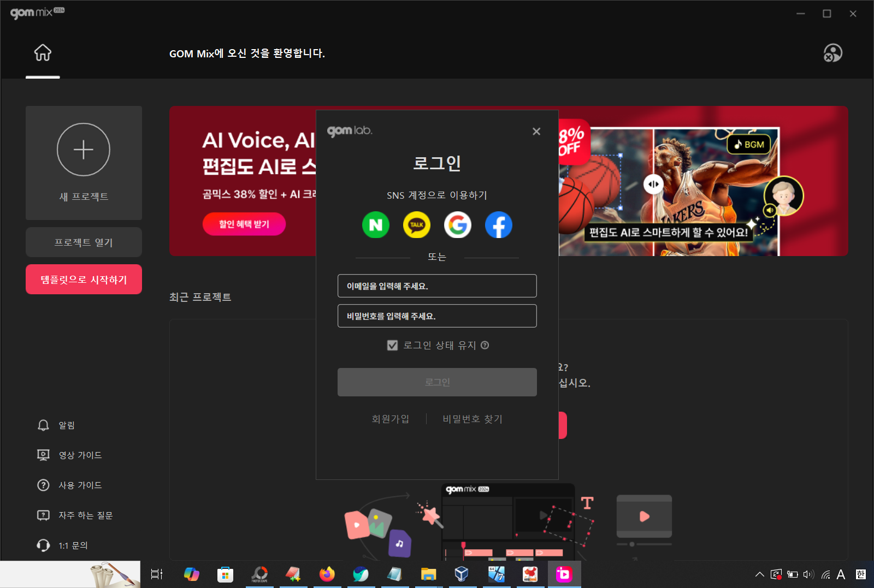Click the gray 로그인 button
Screen dimensions: 874x588
coord(437,382)
